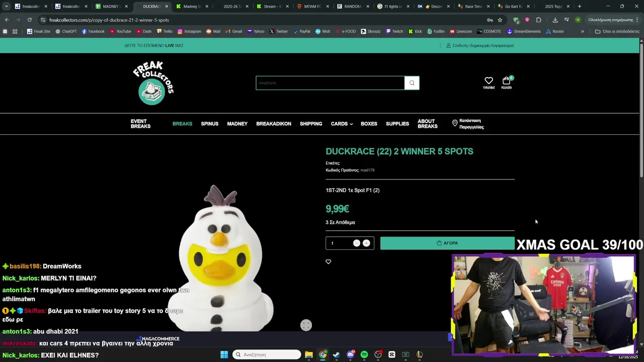This screenshot has height=362, width=644.
Task: Click Σύνδεση / Δημιουργία Λογαριασμού login link
Action: (480, 45)
